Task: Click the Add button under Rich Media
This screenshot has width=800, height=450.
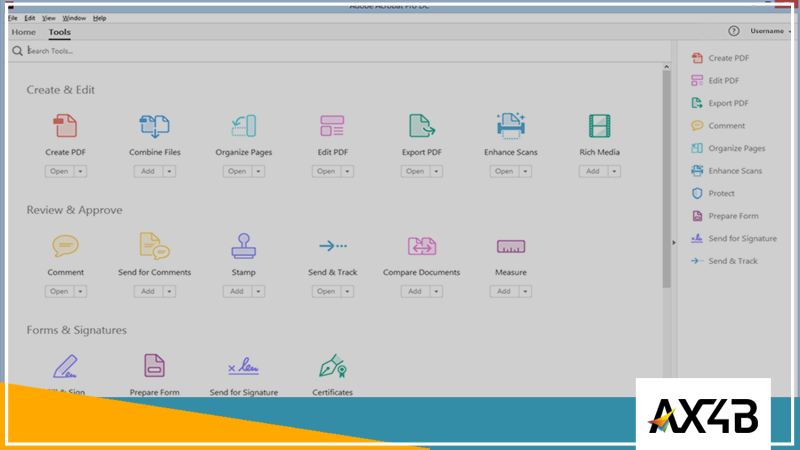Action: [593, 171]
